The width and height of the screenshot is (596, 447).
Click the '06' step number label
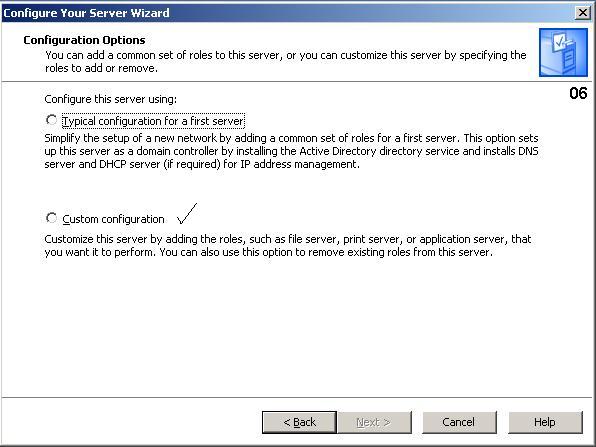coord(578,93)
